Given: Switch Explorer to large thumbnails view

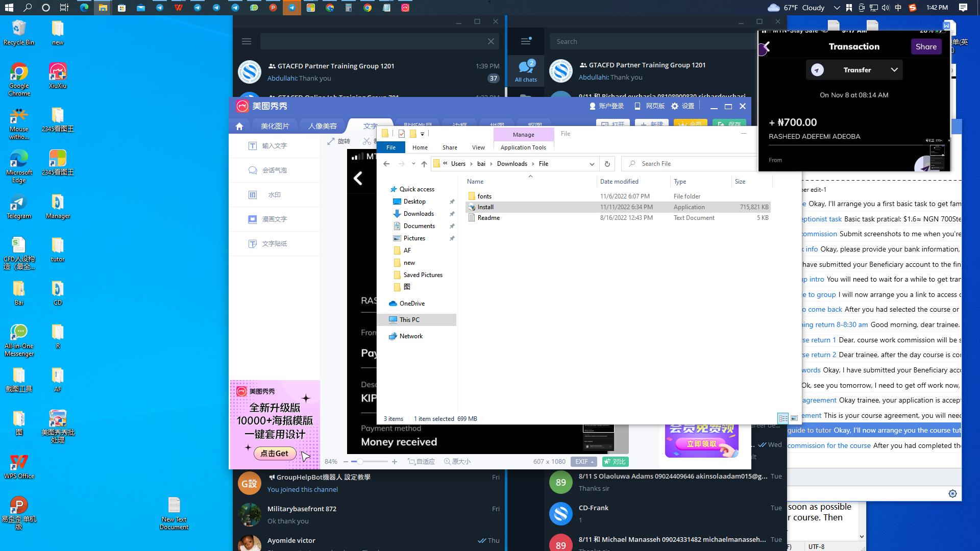Looking at the screenshot, I should 794,418.
